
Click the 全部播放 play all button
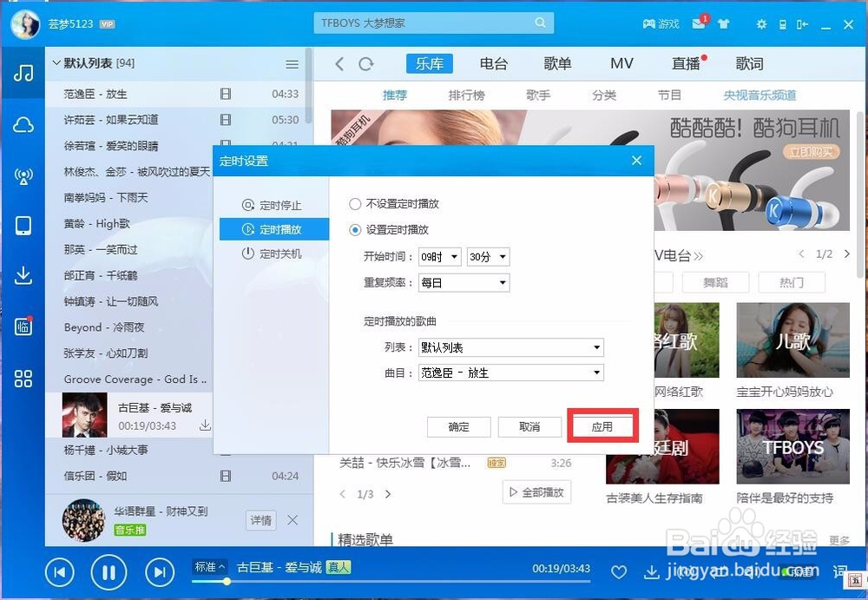point(536,491)
